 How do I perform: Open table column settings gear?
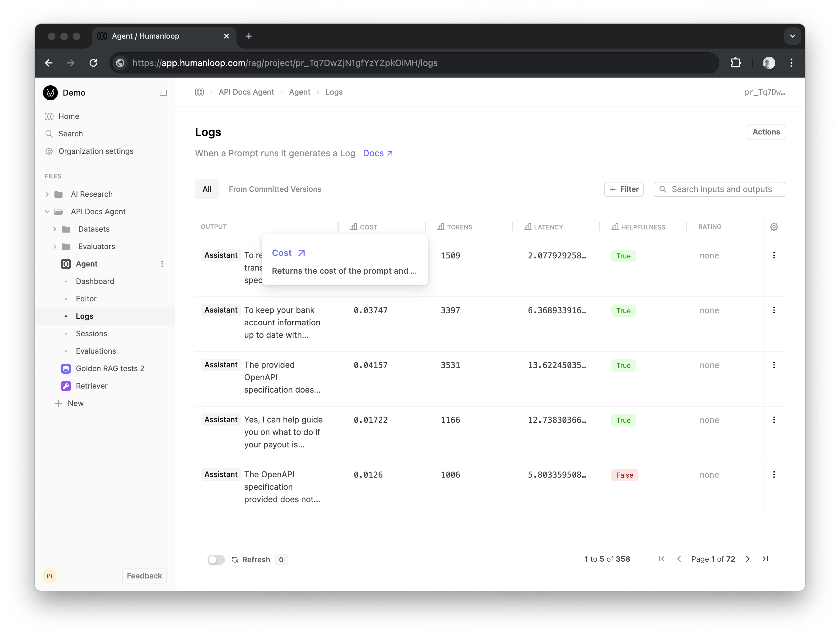pos(774,227)
